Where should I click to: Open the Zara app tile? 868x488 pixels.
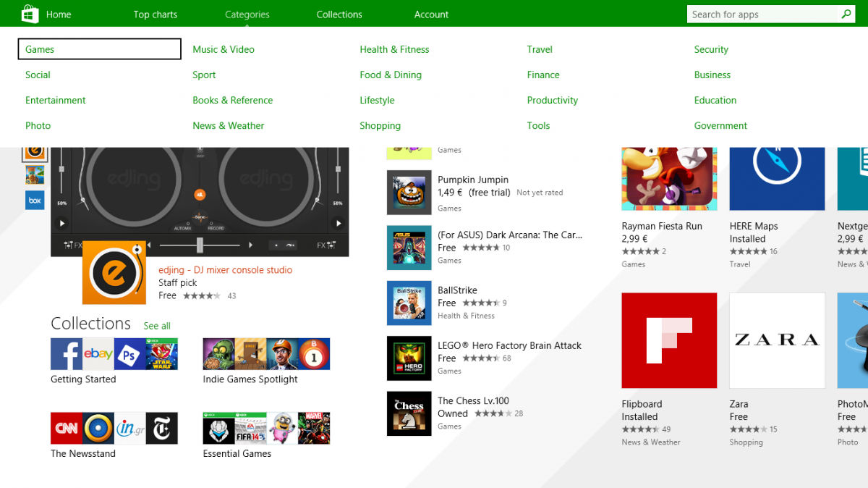(777, 340)
